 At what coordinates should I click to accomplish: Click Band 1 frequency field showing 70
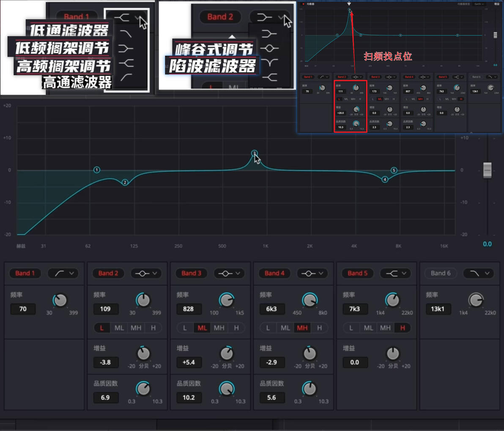23,309
